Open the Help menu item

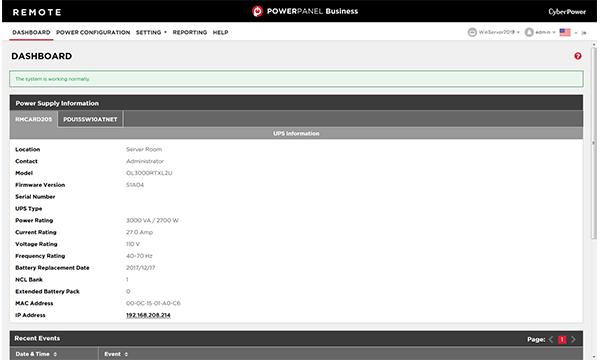[220, 33]
